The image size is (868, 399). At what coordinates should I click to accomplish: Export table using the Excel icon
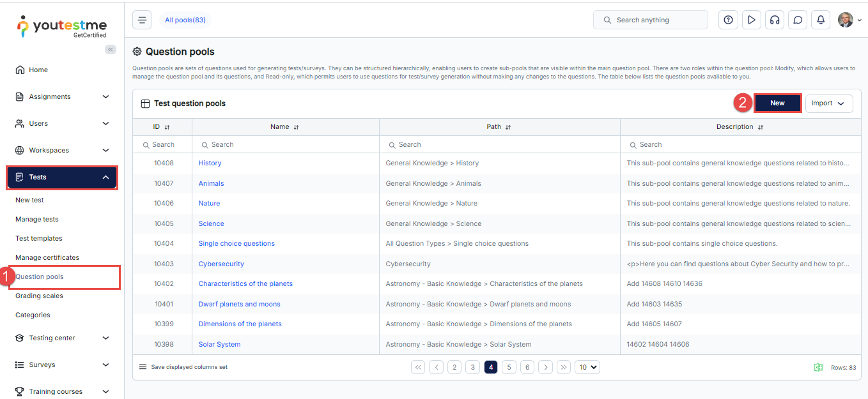(x=818, y=367)
